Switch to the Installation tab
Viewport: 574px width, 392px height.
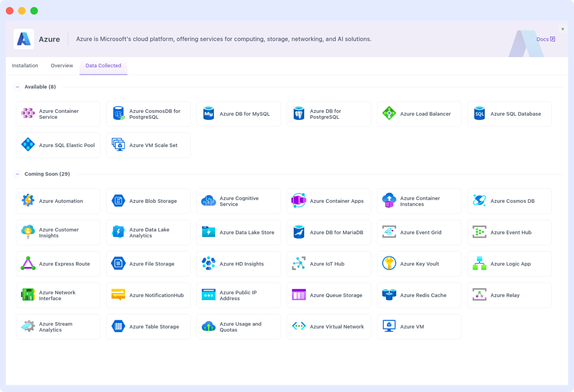[x=25, y=66]
